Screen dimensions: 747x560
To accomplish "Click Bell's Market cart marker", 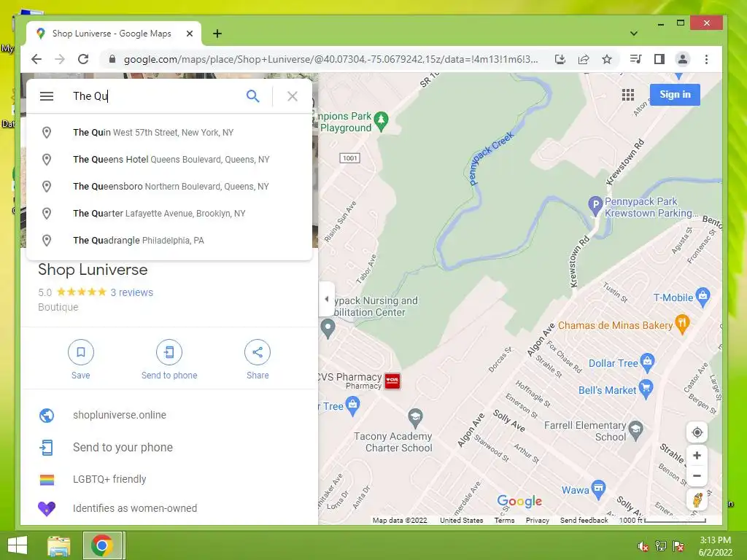I will 646,389.
